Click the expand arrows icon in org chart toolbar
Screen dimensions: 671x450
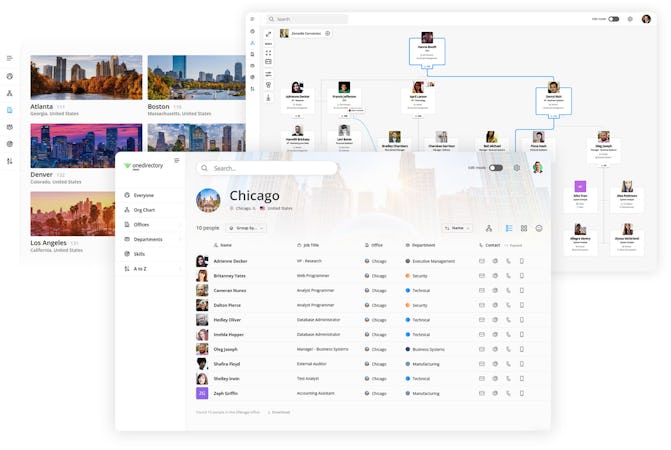pyautogui.click(x=268, y=34)
